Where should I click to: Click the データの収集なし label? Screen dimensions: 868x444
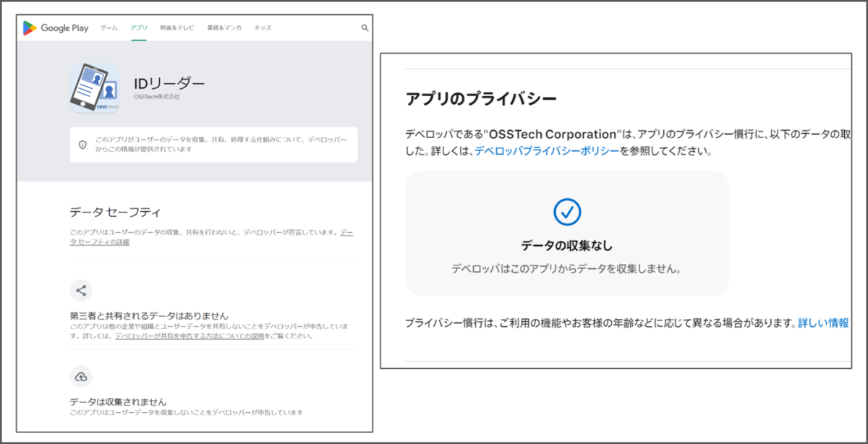(x=567, y=246)
